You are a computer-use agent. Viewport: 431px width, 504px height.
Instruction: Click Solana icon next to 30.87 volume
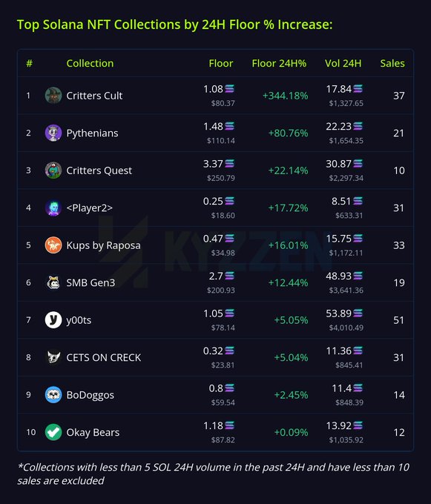pos(358,163)
